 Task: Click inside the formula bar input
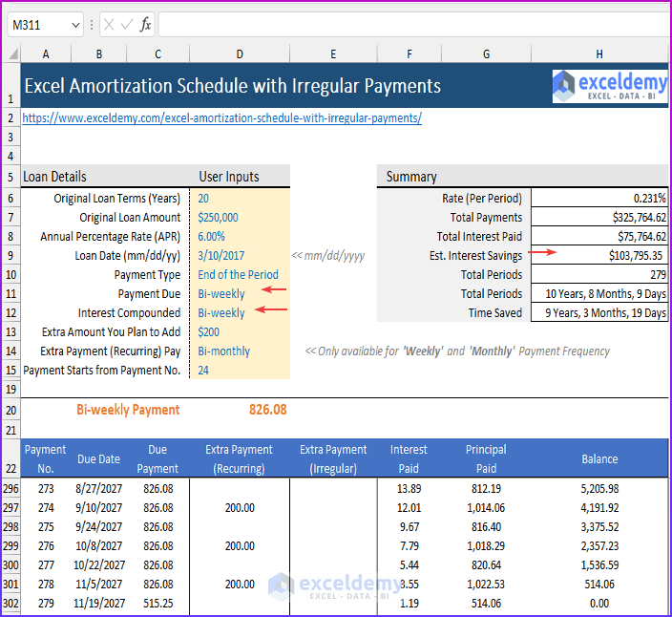tap(410, 25)
